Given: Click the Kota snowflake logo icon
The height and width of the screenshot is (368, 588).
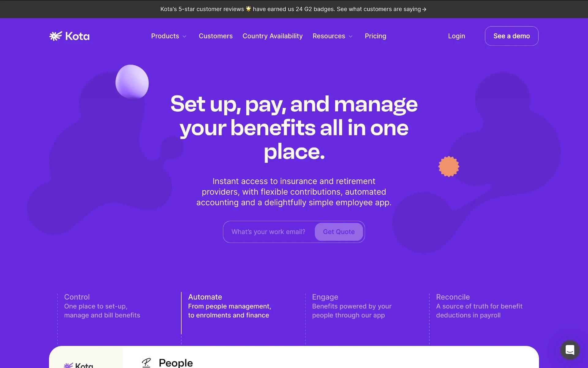Looking at the screenshot, I should tap(55, 36).
